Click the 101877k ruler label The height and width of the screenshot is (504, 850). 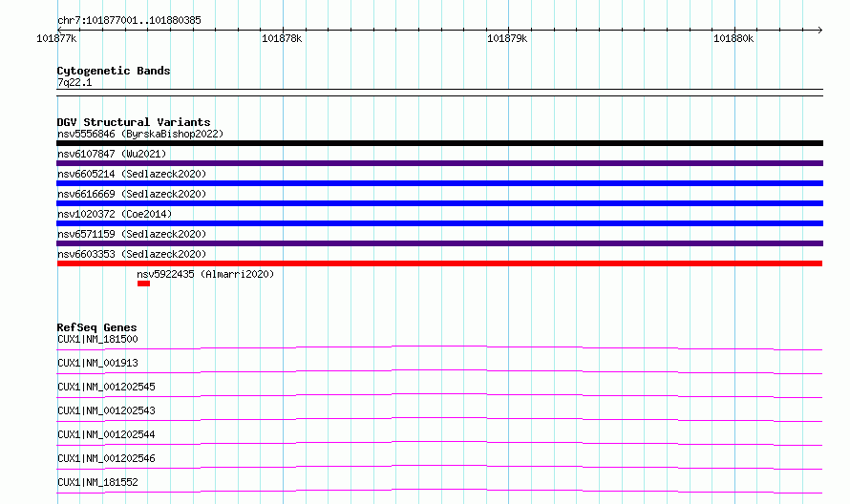[56, 38]
